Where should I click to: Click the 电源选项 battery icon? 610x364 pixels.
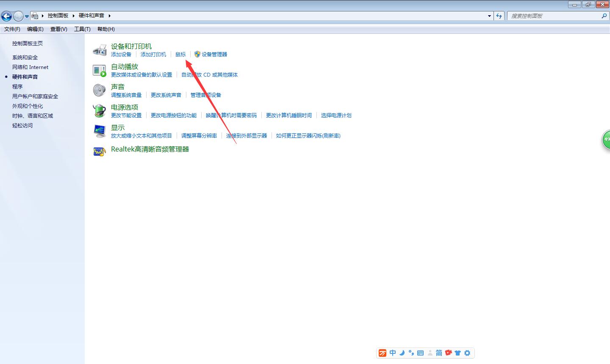coord(100,111)
